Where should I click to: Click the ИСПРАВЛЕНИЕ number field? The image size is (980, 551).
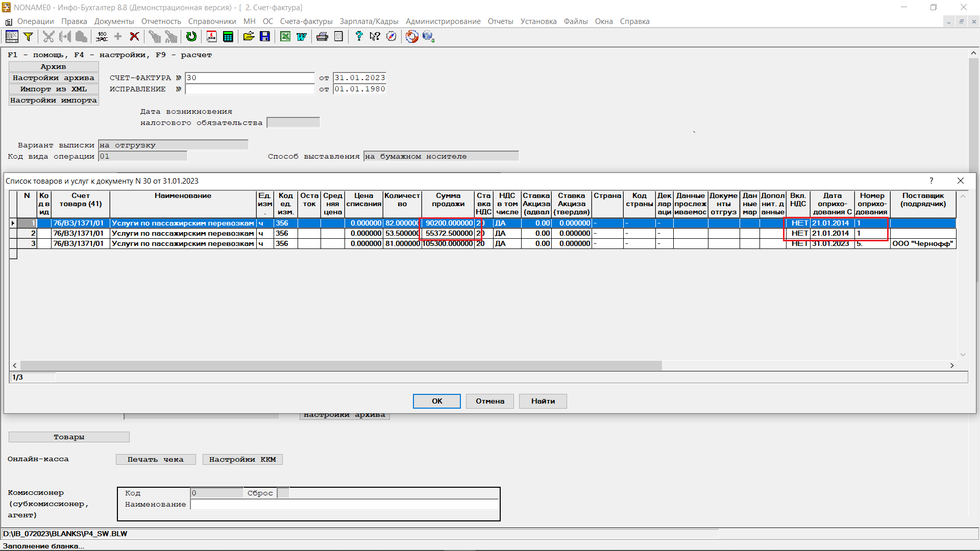point(250,89)
